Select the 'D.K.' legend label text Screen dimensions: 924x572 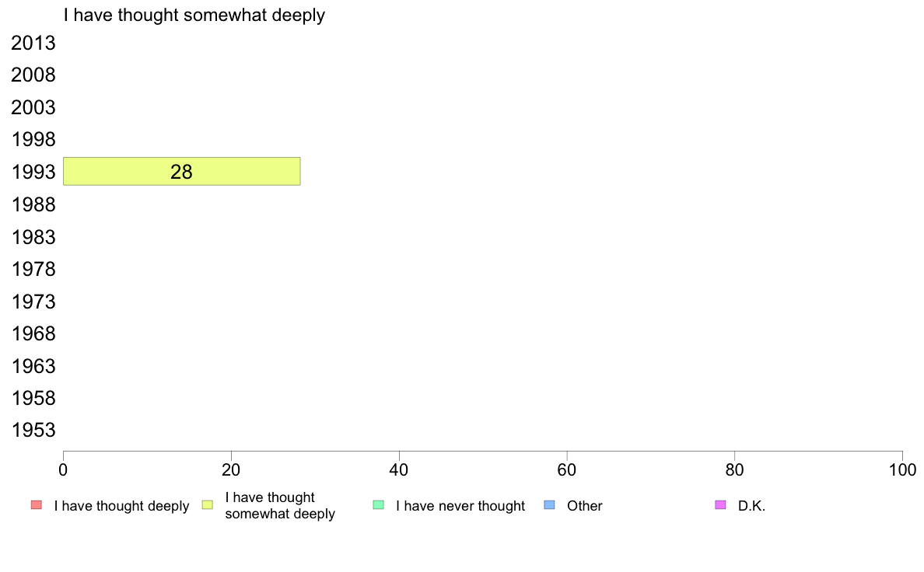[752, 506]
